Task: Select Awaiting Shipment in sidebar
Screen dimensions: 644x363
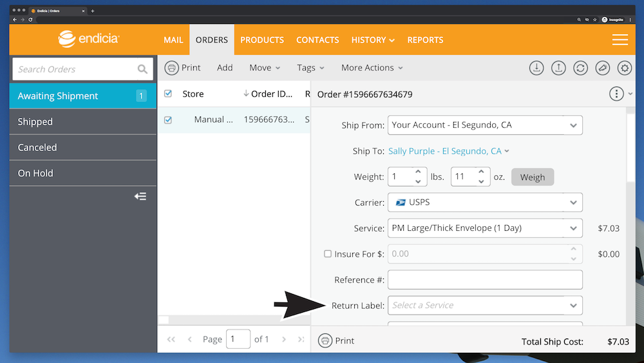Action: (x=83, y=96)
